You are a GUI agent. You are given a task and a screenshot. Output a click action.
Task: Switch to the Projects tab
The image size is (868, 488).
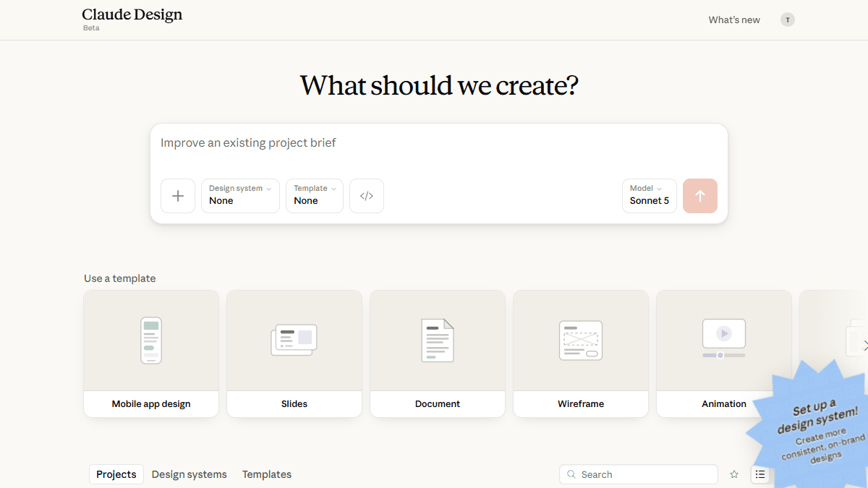(x=116, y=474)
